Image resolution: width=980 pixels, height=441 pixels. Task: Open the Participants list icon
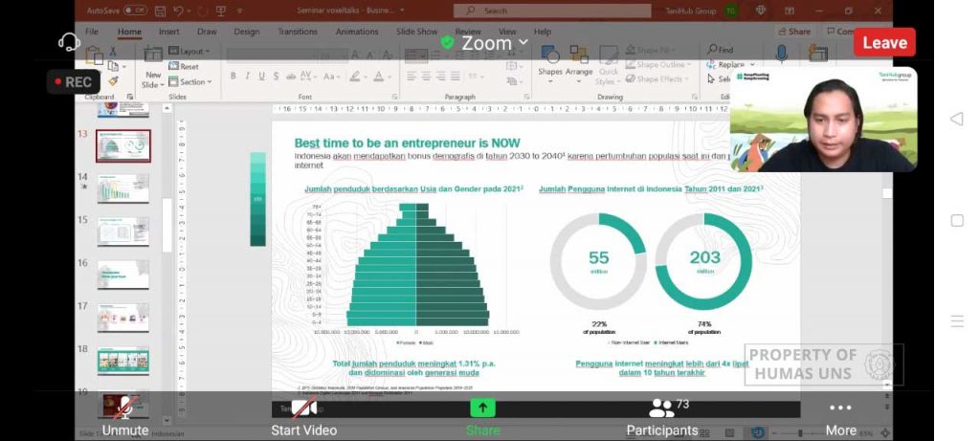(661, 408)
